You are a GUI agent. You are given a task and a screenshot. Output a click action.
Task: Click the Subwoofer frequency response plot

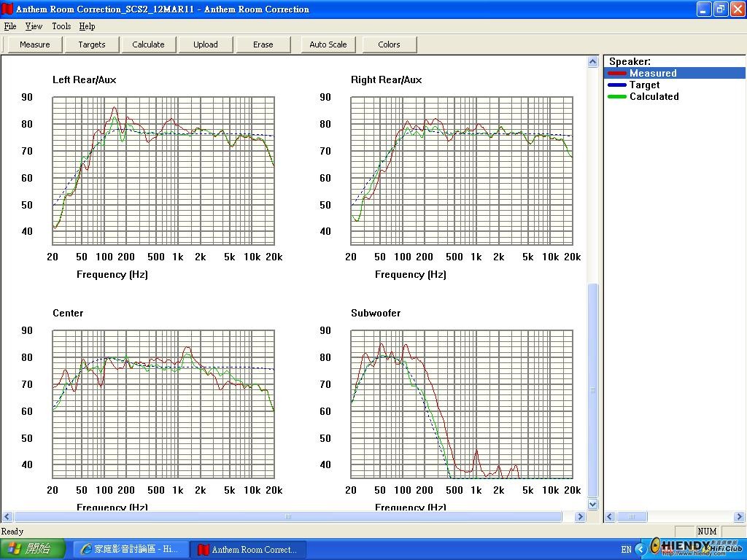462,404
